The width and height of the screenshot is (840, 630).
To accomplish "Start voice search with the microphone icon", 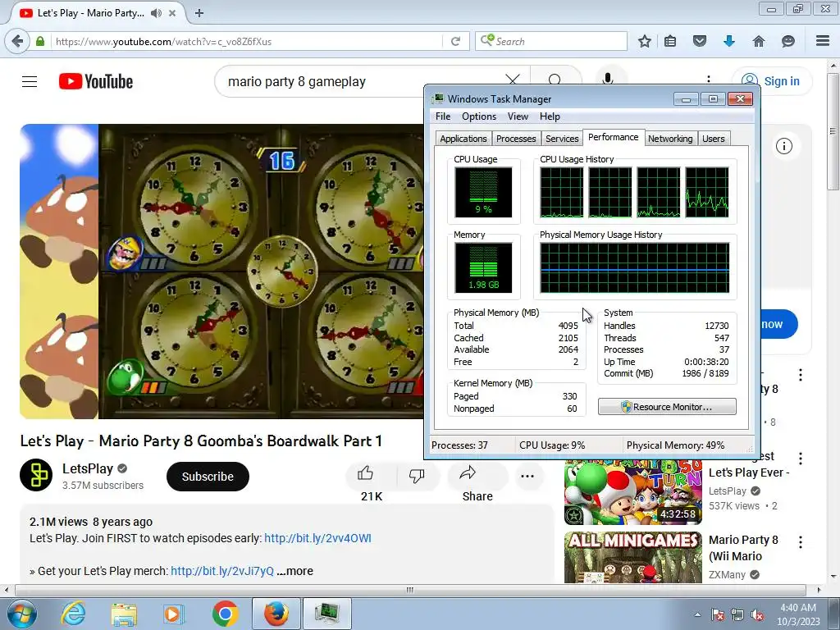I will tap(607, 80).
